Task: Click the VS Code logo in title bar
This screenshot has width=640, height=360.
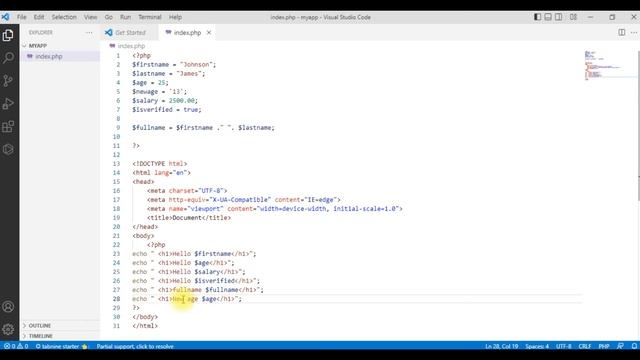Action: pos(5,17)
